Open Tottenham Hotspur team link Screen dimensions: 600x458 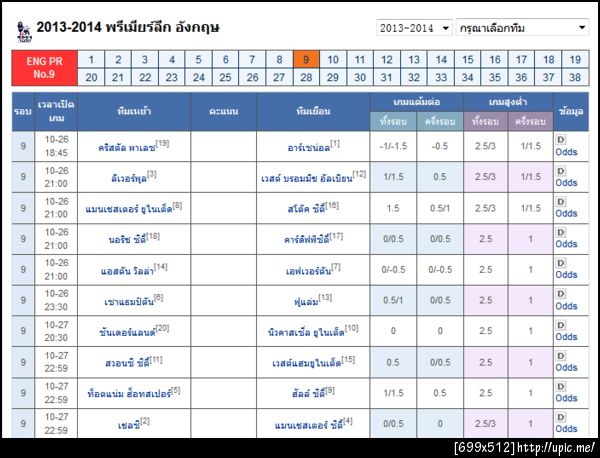[129, 394]
